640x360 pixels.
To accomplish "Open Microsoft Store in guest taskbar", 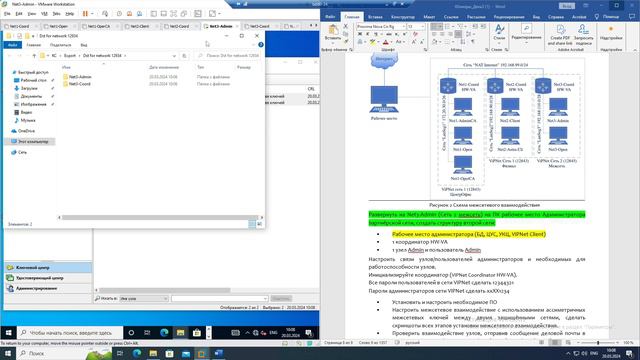I will pos(197,333).
